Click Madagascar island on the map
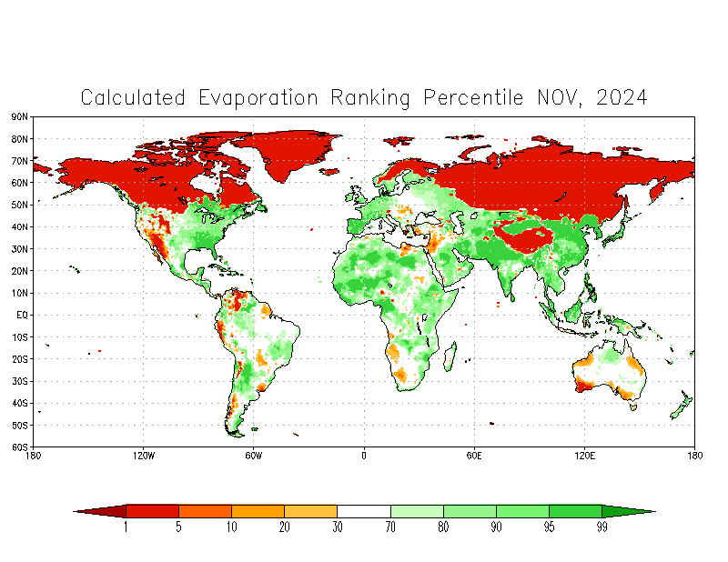Viewport: 728px width, 562px height. (450, 356)
